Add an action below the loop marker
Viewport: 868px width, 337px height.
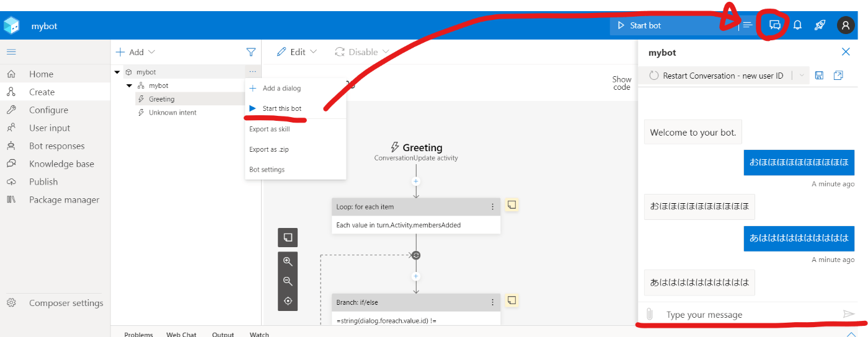[416, 276]
